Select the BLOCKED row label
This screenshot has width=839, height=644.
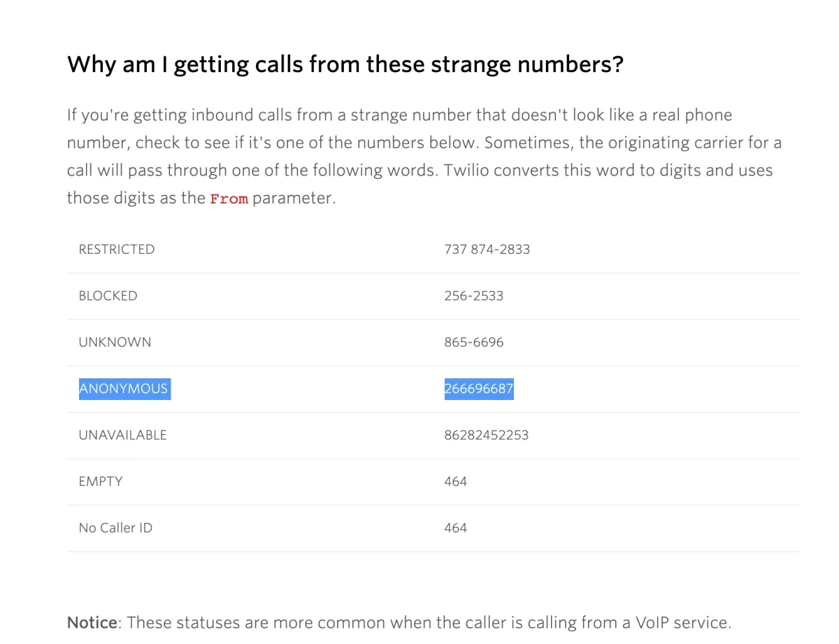[108, 296]
